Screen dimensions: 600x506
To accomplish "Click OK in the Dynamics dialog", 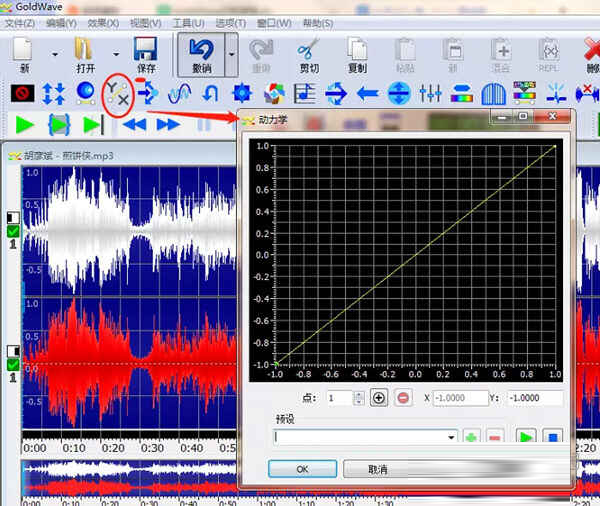I will coord(303,469).
